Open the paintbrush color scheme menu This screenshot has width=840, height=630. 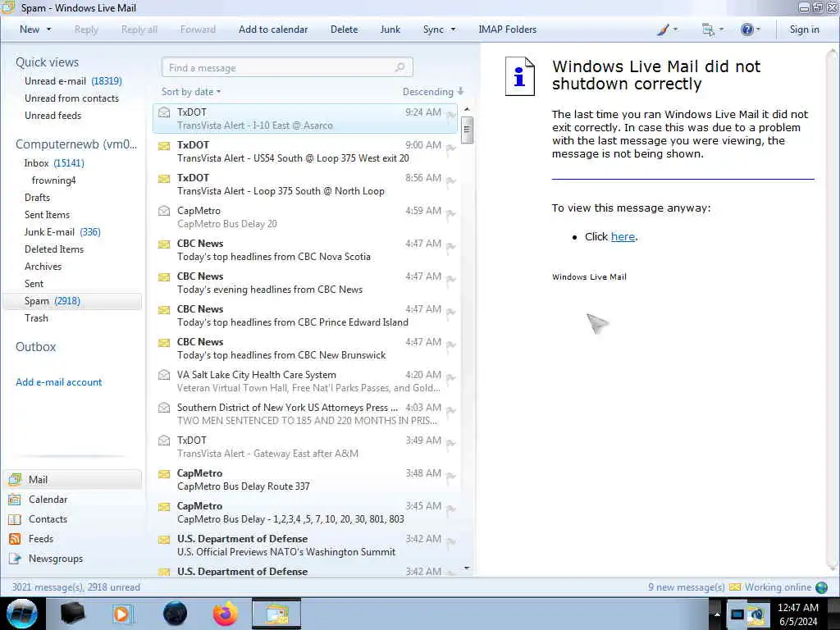tap(667, 30)
